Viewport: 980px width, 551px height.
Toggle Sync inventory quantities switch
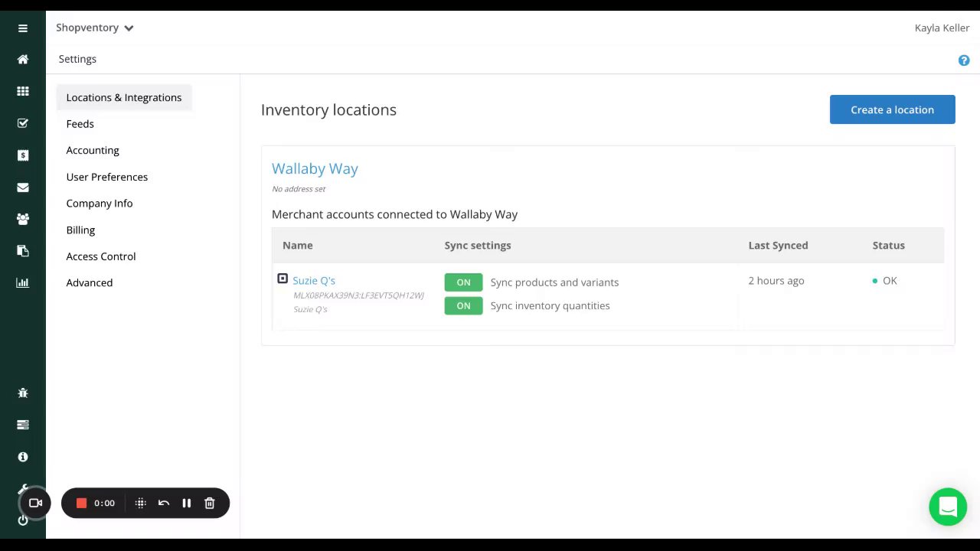(x=463, y=305)
